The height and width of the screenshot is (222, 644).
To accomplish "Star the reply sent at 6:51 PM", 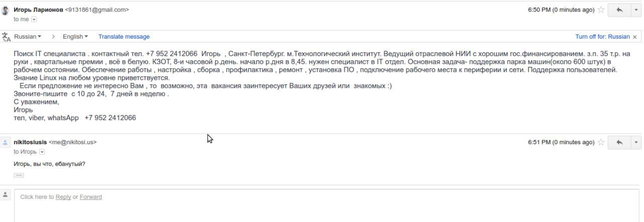I will (601, 142).
